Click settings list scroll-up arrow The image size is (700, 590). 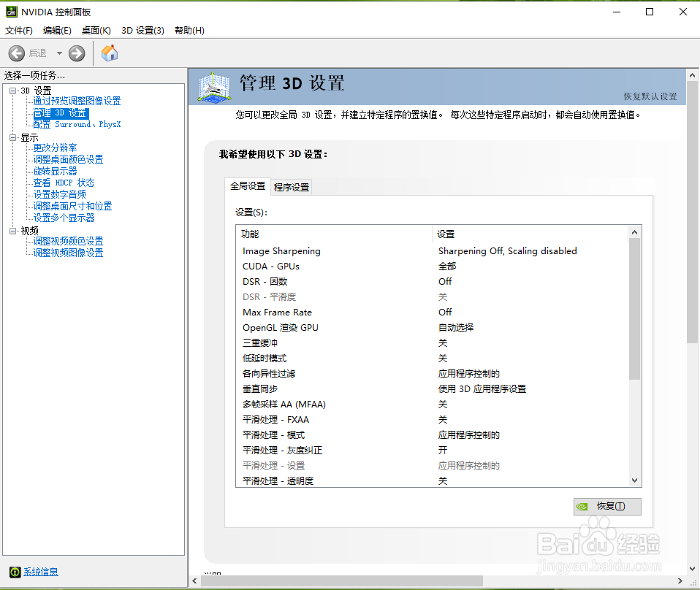tap(634, 232)
